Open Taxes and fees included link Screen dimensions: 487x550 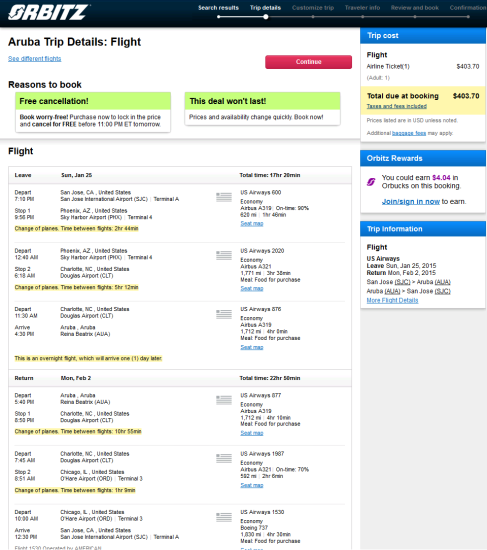397,106
